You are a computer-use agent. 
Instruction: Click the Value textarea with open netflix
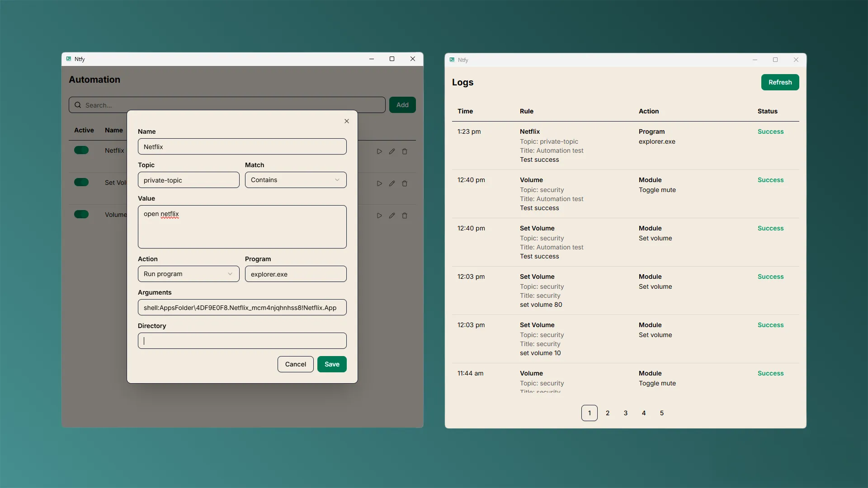point(242,227)
